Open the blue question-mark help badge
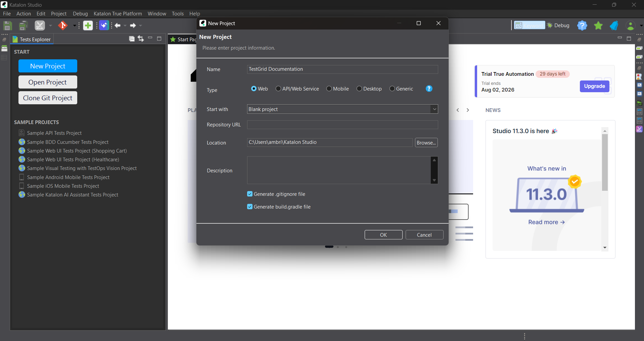The width and height of the screenshot is (644, 341). click(582, 25)
